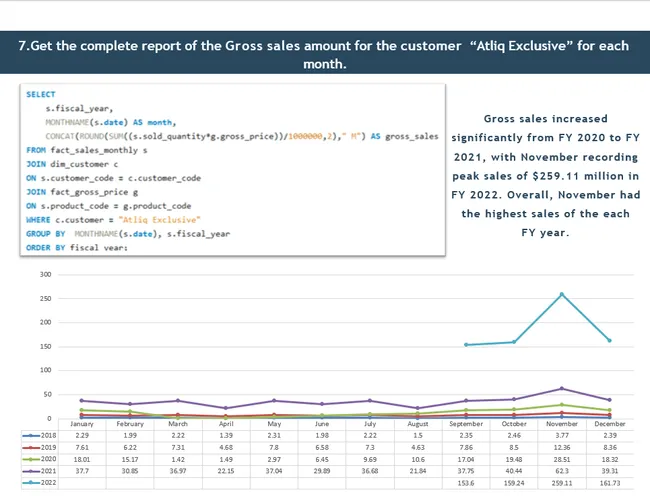The width and height of the screenshot is (650, 502).
Task: Click the March column header
Action: 178,424
